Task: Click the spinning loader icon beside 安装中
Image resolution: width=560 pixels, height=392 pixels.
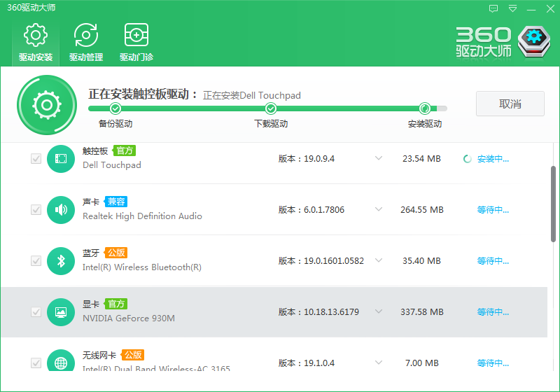Action: [x=467, y=159]
